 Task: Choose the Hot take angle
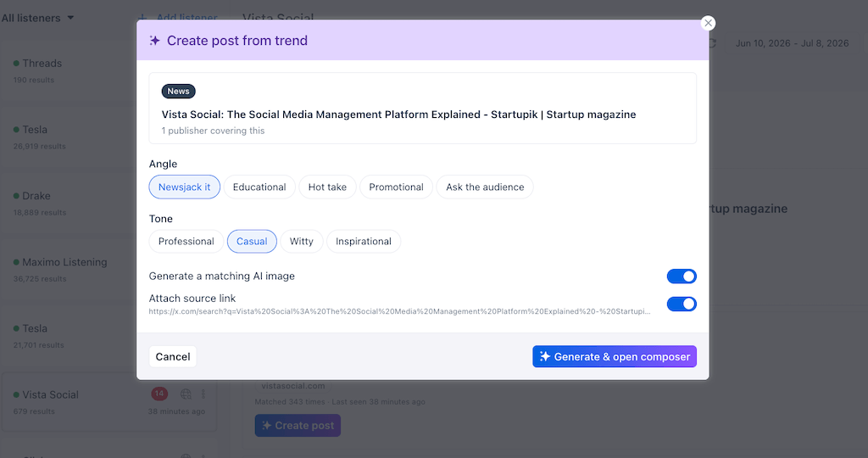pyautogui.click(x=327, y=187)
